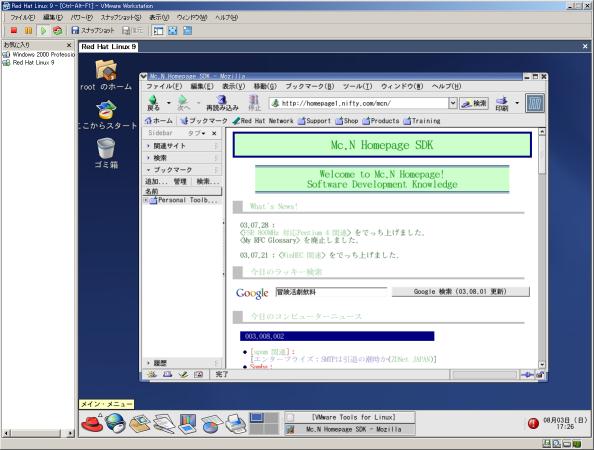Viewport: 594px width, 450px height.
Task: Click 追加... in bookmarks sidebar
Action: pyautogui.click(x=156, y=181)
